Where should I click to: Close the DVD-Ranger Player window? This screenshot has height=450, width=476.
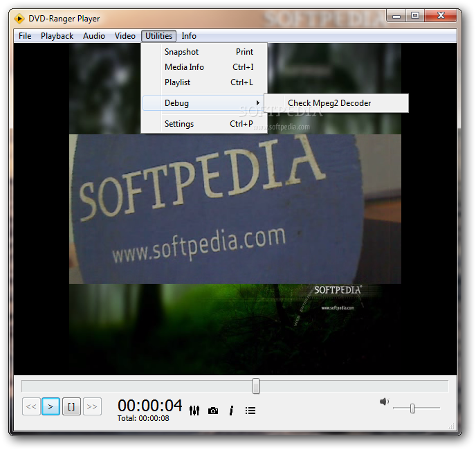point(441,15)
